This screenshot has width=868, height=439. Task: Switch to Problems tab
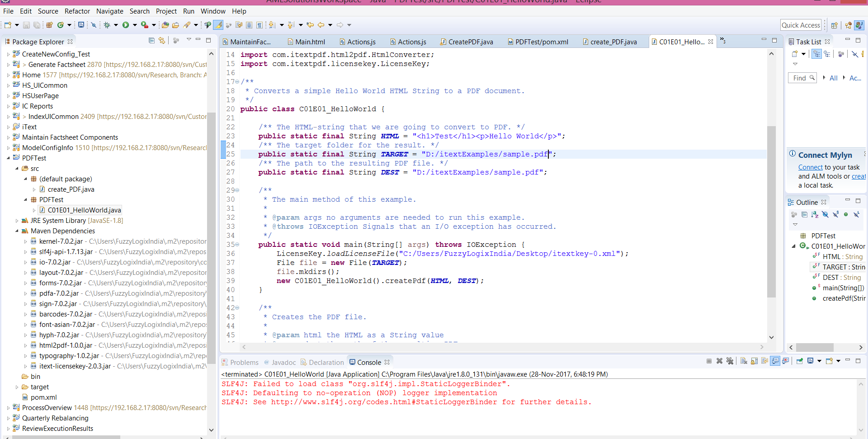[240, 362]
